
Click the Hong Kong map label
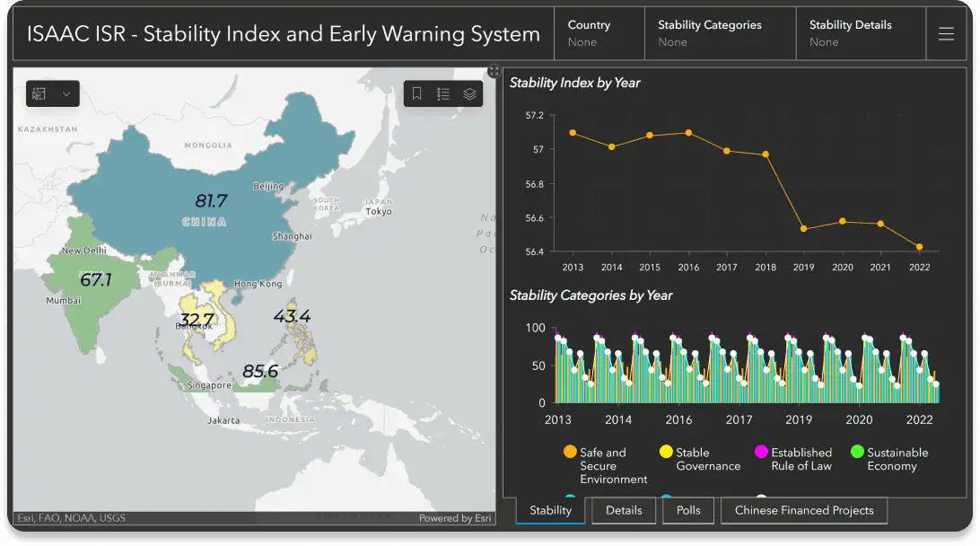(258, 283)
